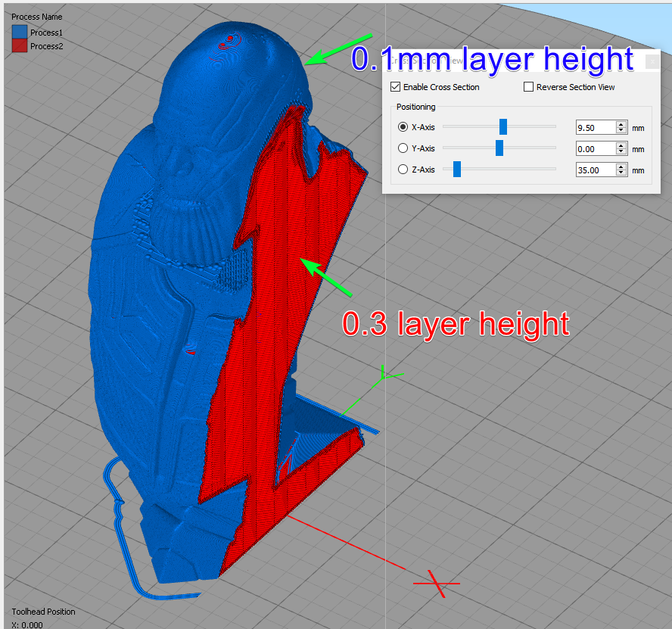Enable the Cross Section checkbox

click(395, 86)
